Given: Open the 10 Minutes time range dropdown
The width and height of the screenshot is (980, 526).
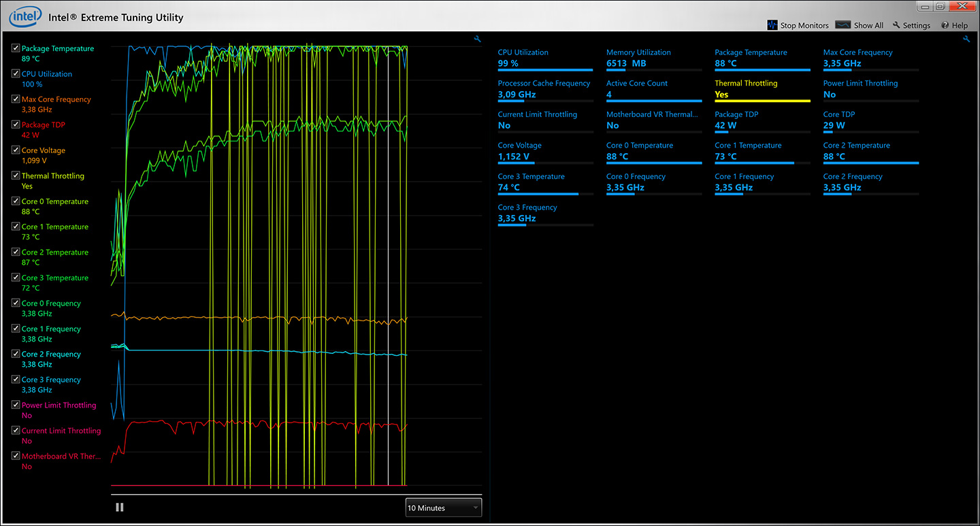Looking at the screenshot, I should coord(443,508).
